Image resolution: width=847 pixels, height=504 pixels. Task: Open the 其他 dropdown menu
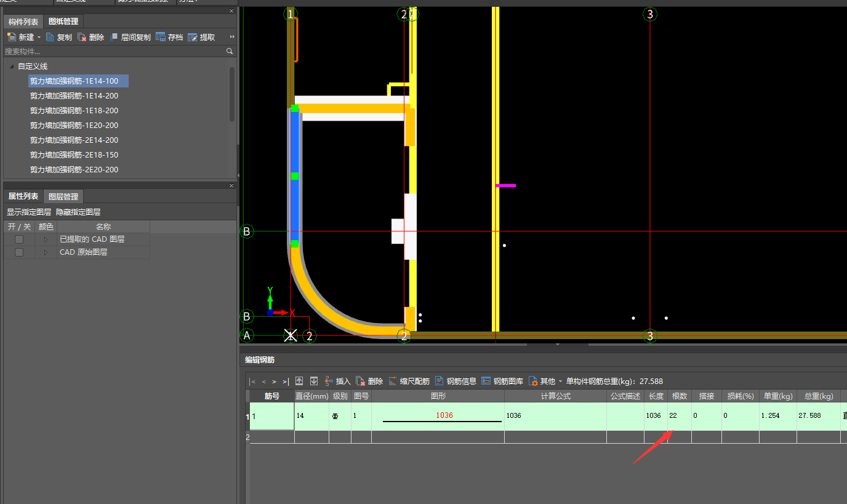(546, 382)
